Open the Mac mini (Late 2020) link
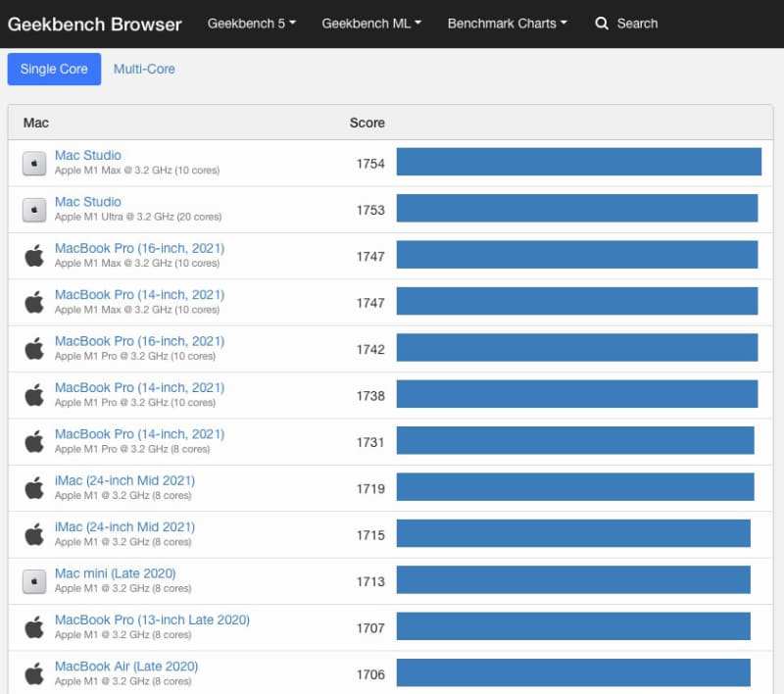Screen dimensions: 784x694 click(115, 573)
